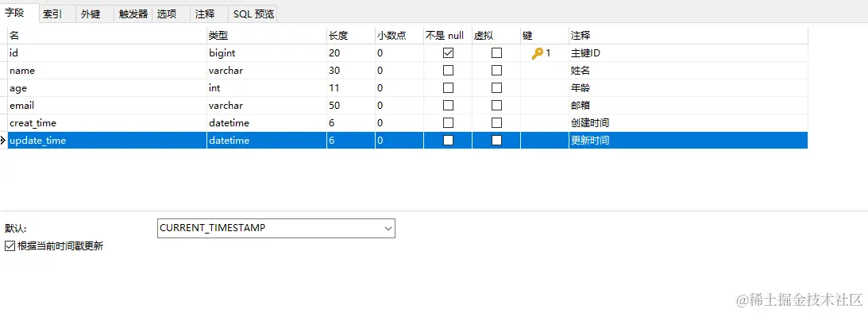
Task: Uncheck the Not null checkbox for id
Action: pos(449,53)
